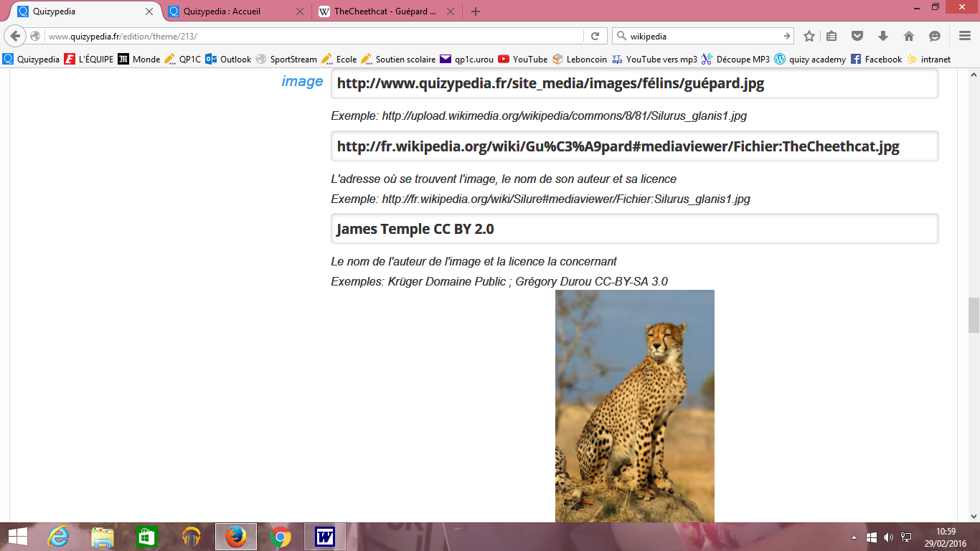Show the bookmarks list icon
Viewport: 980px width, 551px height.
831,36
